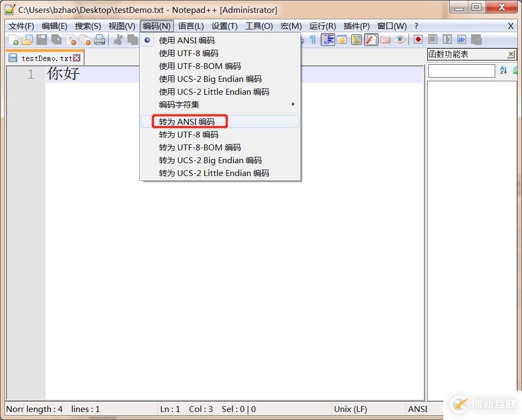Screen dimensions: 522x420
Task: Click the Playback macro icon
Action: point(447,40)
